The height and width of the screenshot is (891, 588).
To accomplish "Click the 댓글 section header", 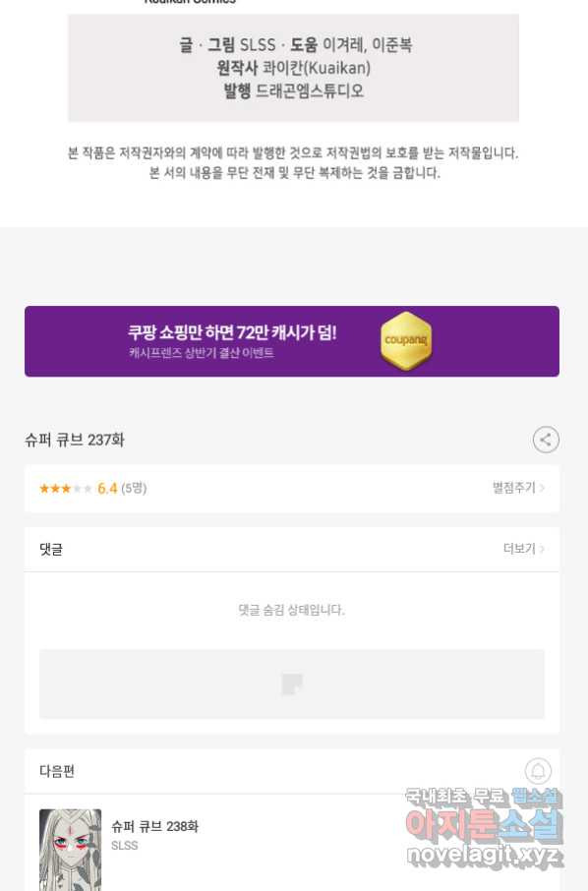I will click(x=51, y=550).
